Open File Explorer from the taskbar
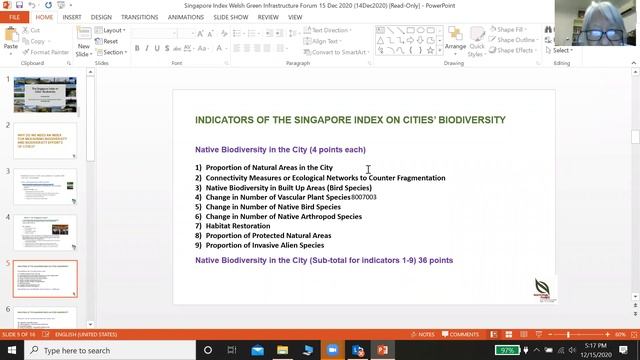This screenshot has width=640, height=360. [282, 350]
